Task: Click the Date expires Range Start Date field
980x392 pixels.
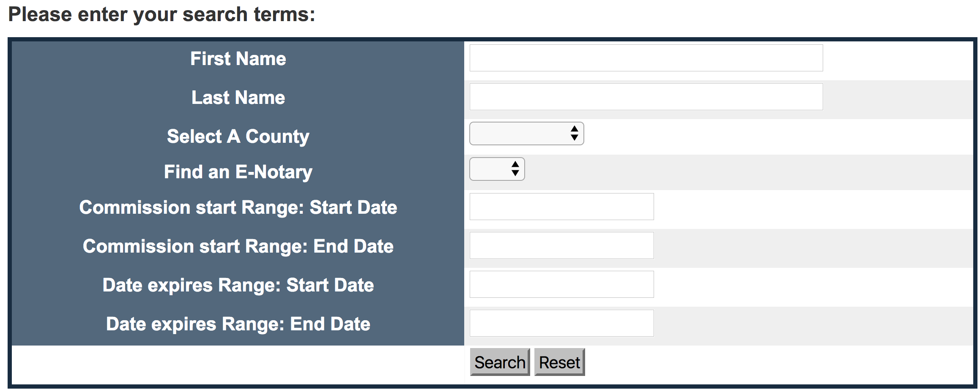Action: [561, 284]
